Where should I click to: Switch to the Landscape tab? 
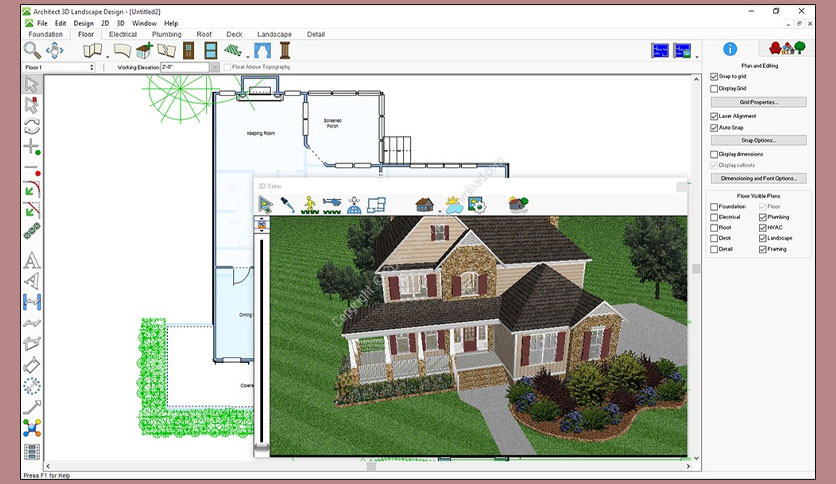274,34
